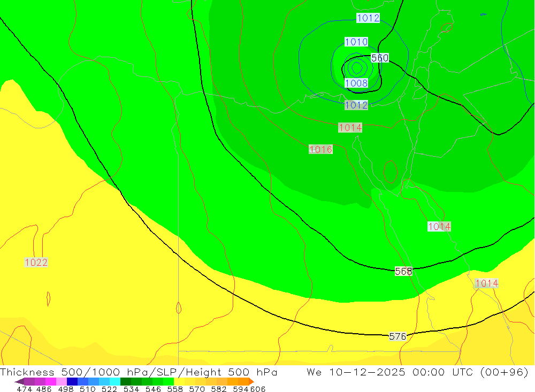The height and width of the screenshot is (392, 535).
Task: Click the 1010 pressure label
Action: tap(356, 42)
